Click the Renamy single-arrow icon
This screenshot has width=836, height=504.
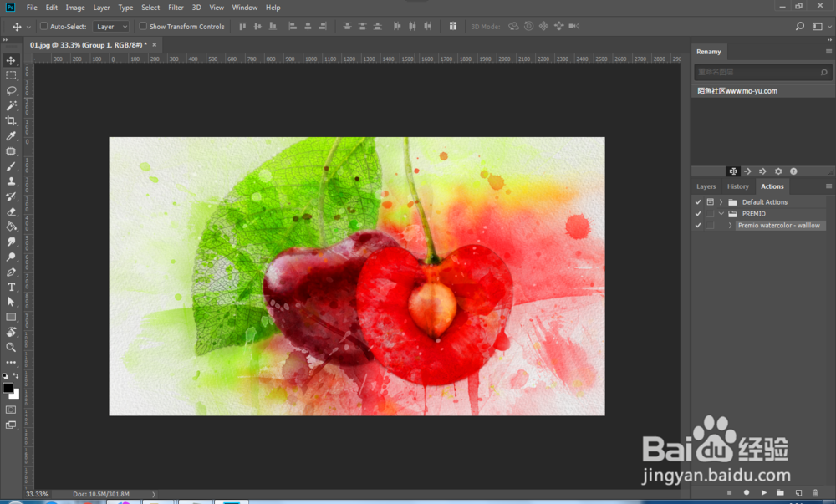pos(747,171)
